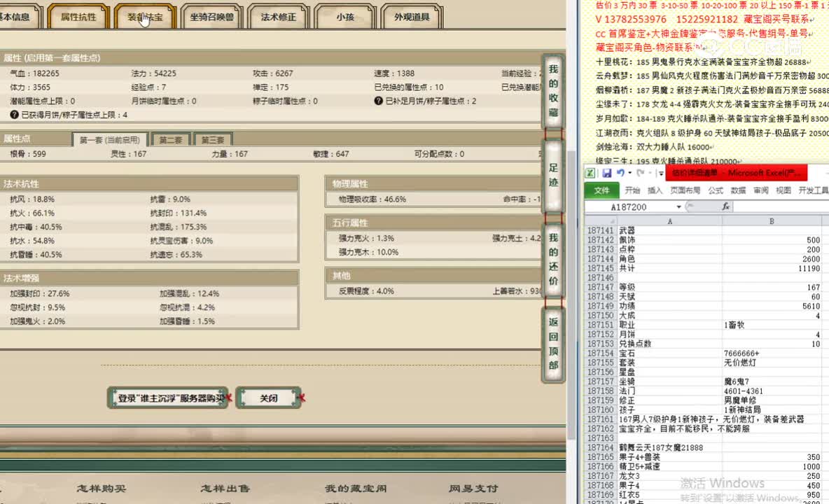Click the 气血 : 182265 stat
This screenshot has height=504, width=829.
[35, 73]
